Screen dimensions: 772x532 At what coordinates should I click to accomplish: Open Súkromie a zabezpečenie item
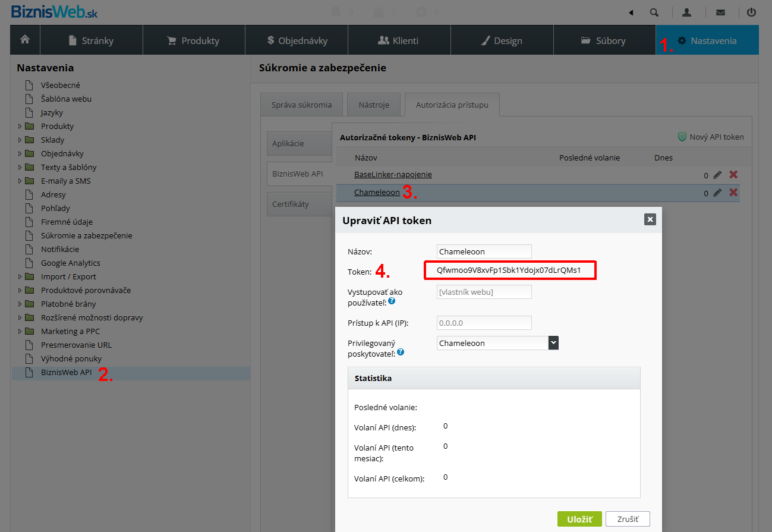pyautogui.click(x=87, y=235)
